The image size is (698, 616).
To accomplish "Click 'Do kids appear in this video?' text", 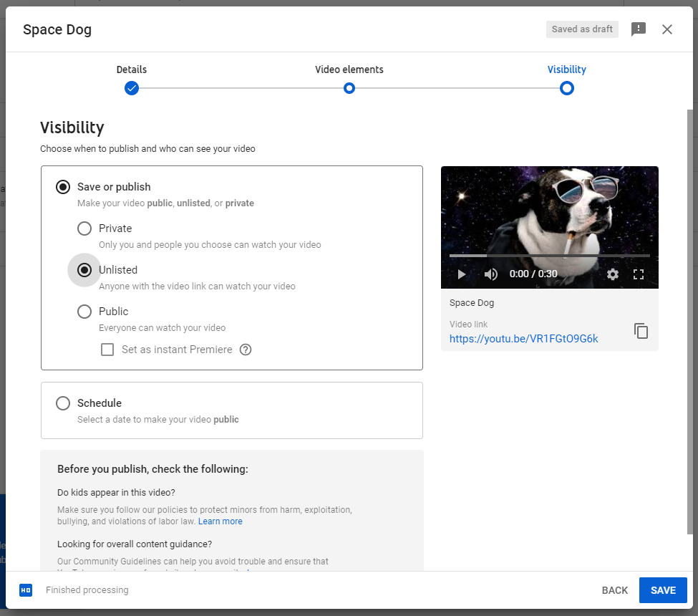I will pos(116,493).
